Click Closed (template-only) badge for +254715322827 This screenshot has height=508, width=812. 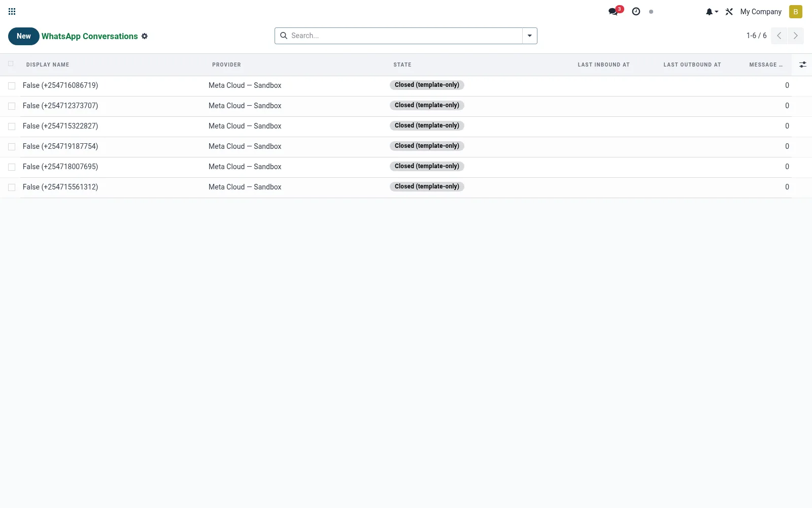tap(427, 125)
